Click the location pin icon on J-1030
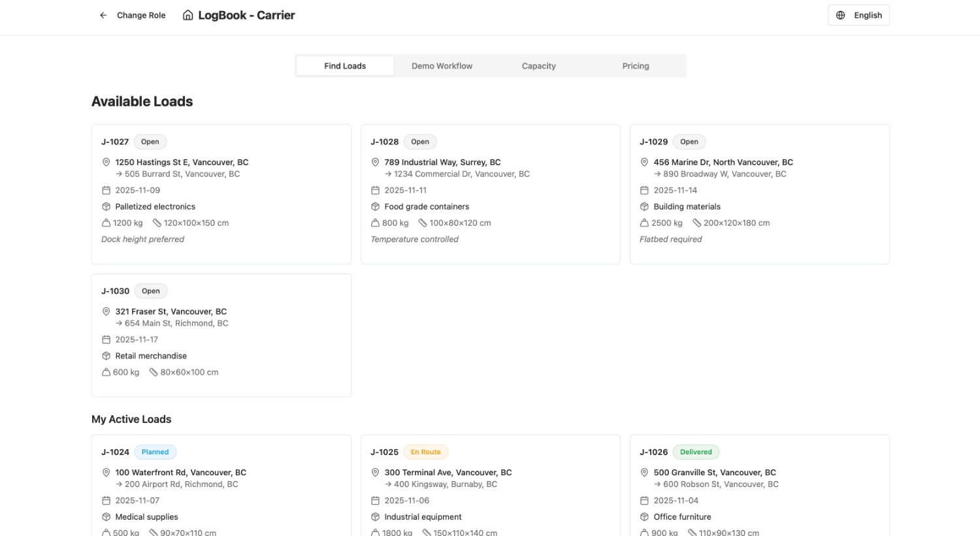The height and width of the screenshot is (536, 980). (106, 311)
